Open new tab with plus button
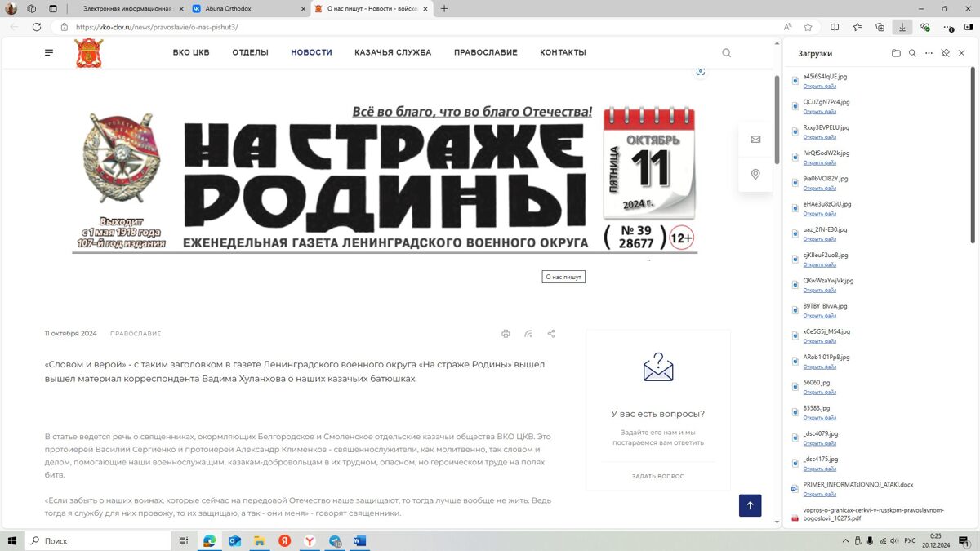Screen dimensions: 980x551 444,8
